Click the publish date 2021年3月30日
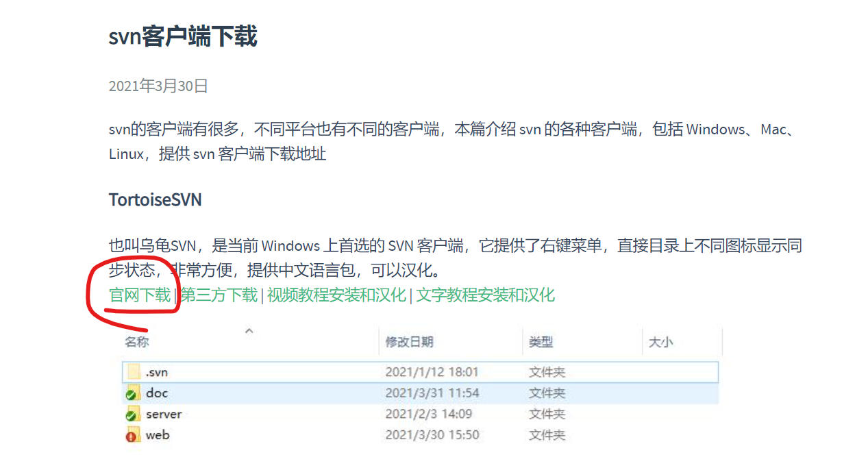 [x=158, y=86]
